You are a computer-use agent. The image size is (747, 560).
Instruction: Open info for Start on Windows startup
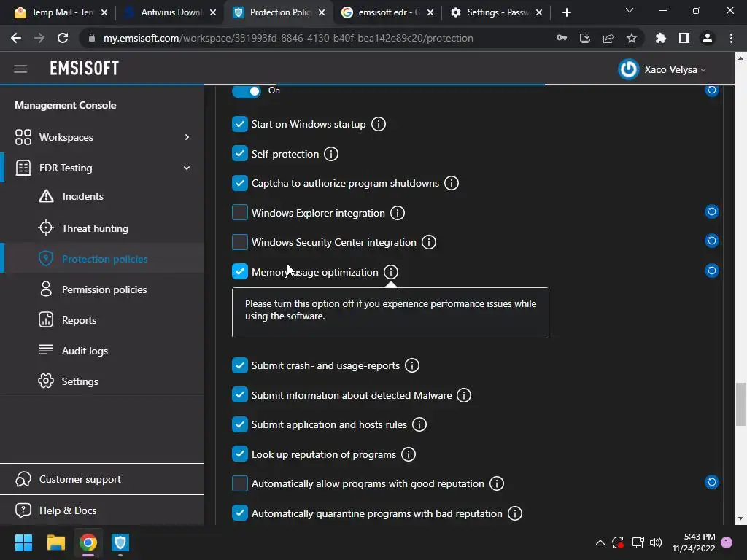point(379,124)
